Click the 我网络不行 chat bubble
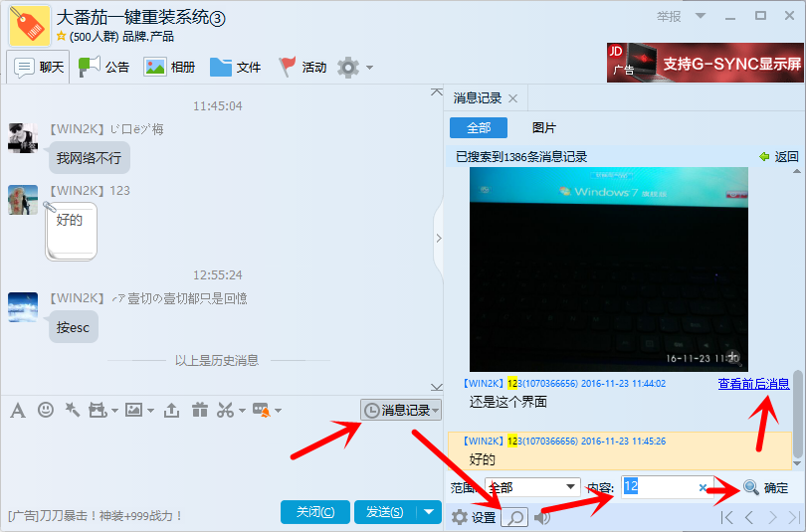This screenshot has height=532, width=806. point(89,158)
